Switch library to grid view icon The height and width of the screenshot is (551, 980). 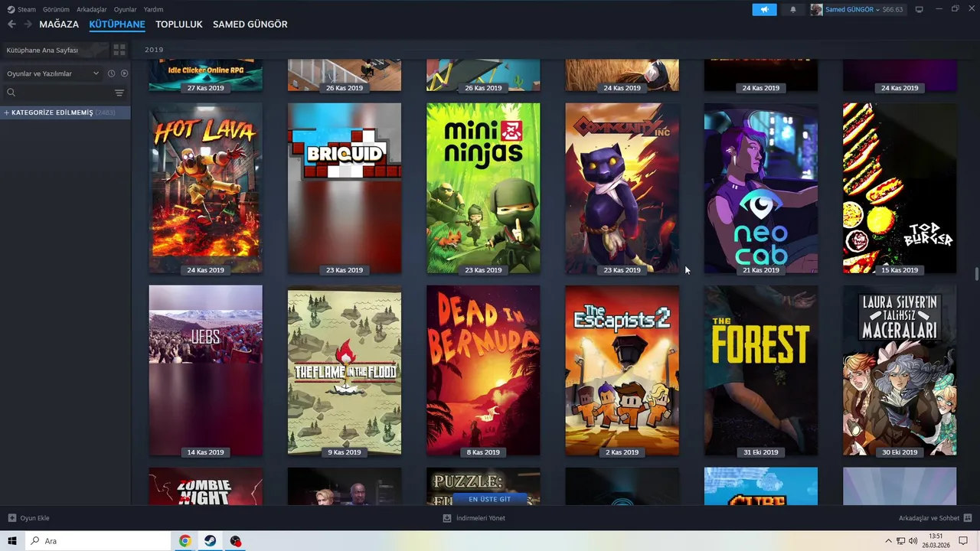pyautogui.click(x=119, y=50)
